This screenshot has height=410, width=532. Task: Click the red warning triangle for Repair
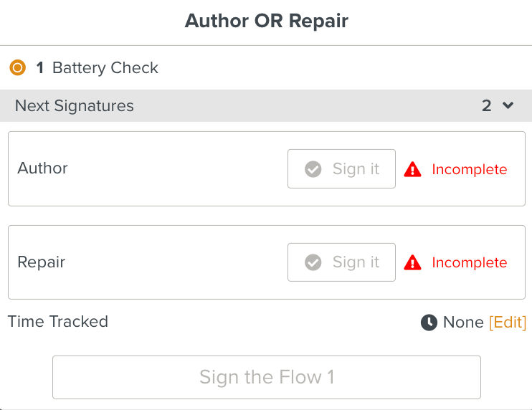click(x=413, y=262)
